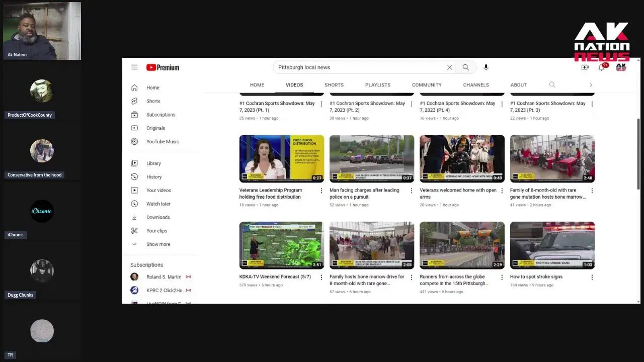Open the CHANNELS tab
This screenshot has height=362, width=644.
coord(476,85)
